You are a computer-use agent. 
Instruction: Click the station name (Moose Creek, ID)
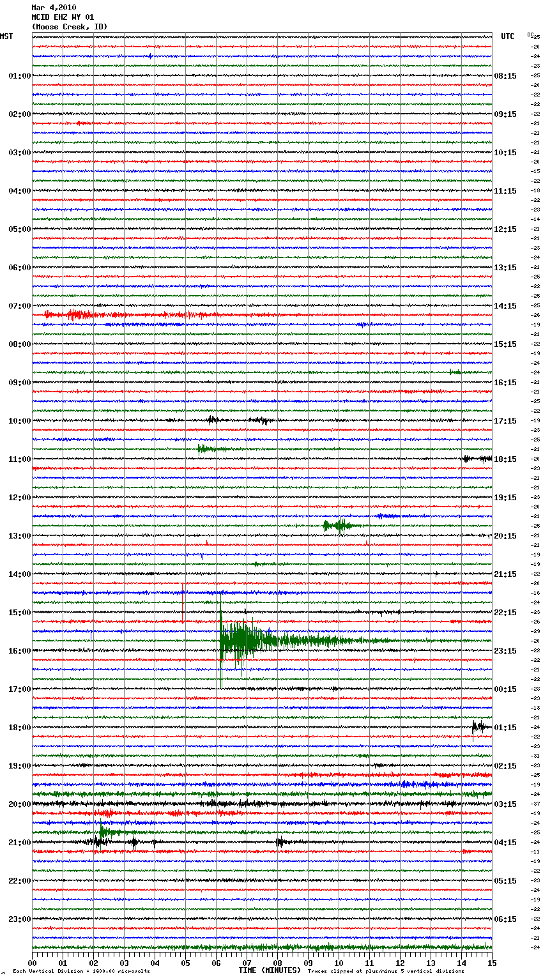(x=70, y=27)
